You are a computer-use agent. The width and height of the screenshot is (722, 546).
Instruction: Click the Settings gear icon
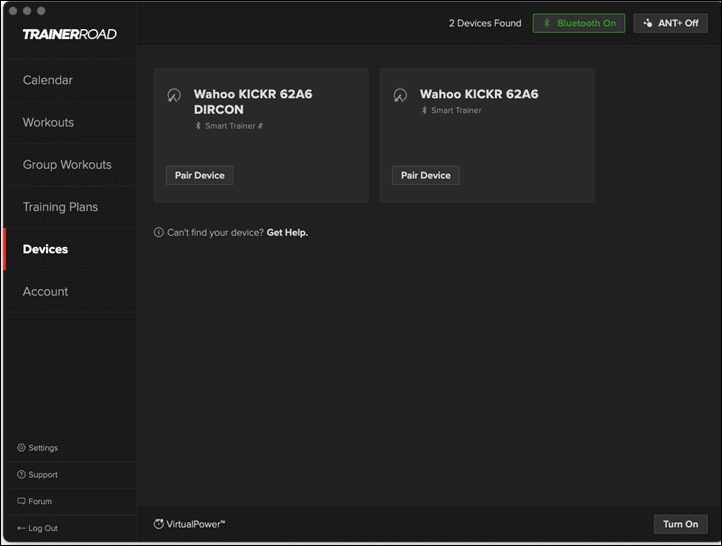coord(21,447)
